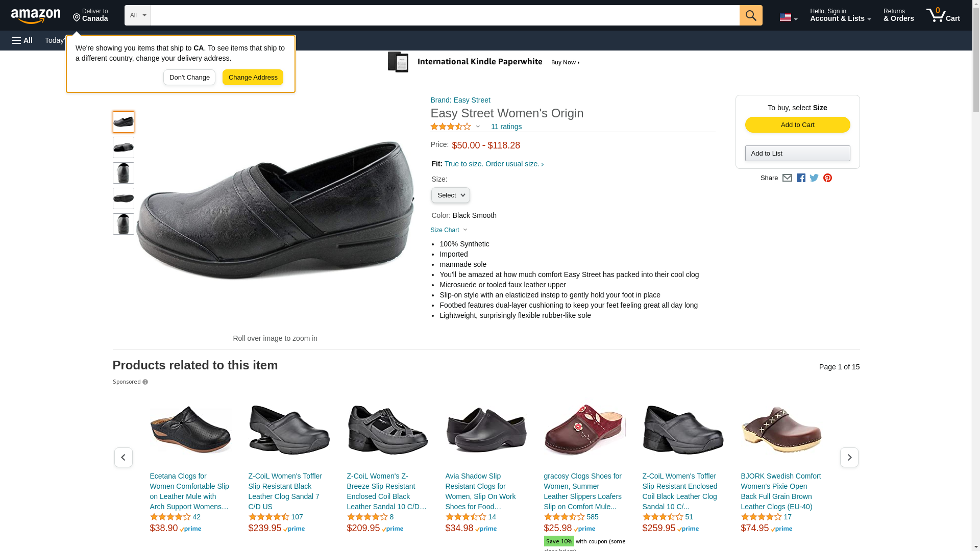Show next page of related products
The width and height of the screenshot is (980, 551).
(849, 458)
